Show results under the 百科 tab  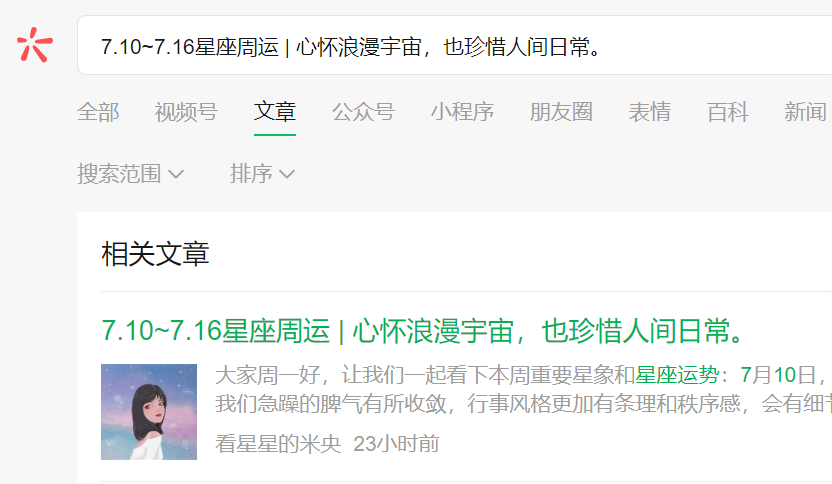click(x=727, y=112)
